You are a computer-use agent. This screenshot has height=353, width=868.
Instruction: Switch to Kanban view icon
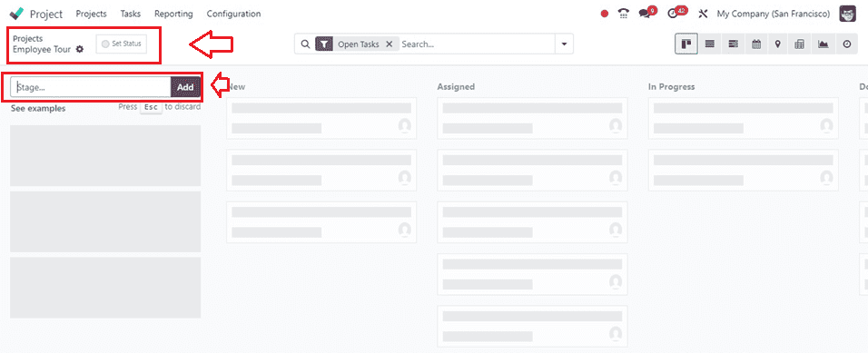pyautogui.click(x=686, y=44)
